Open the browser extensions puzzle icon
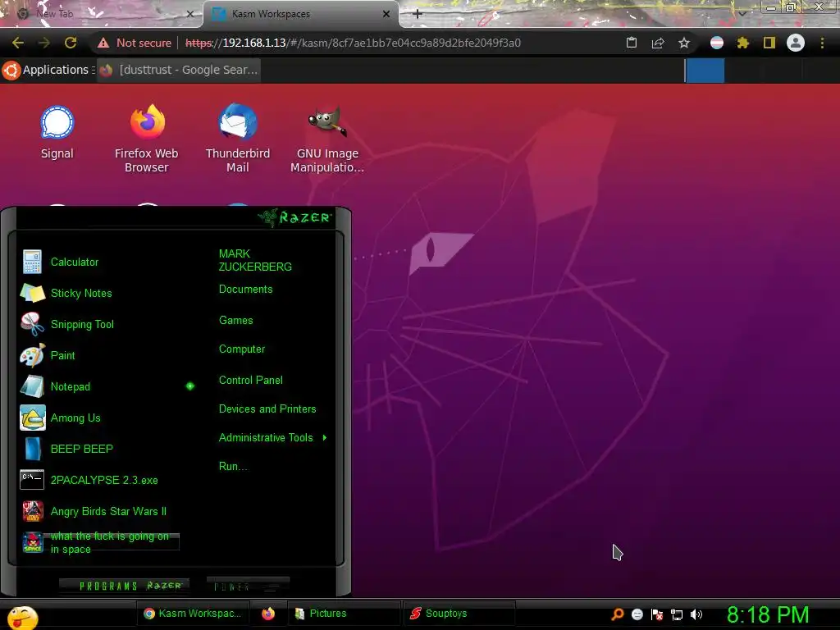The height and width of the screenshot is (630, 840). pyautogui.click(x=742, y=43)
